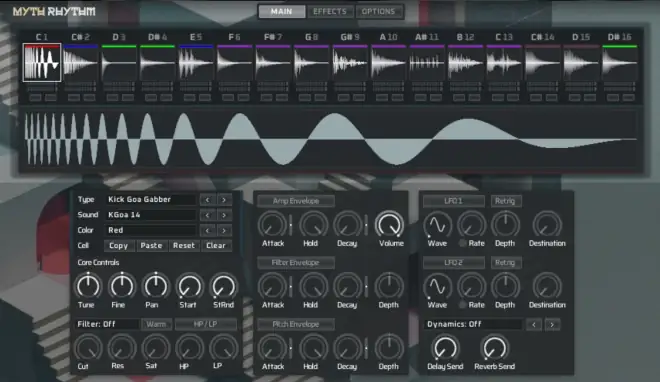The image size is (660, 382).
Task: Click the Tune knob
Action: [88, 286]
